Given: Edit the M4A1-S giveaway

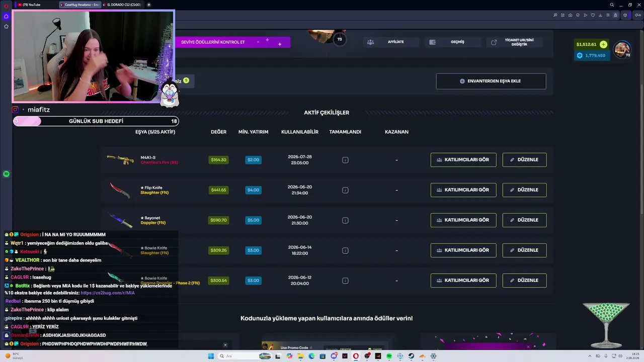Looking at the screenshot, I should click(524, 160).
